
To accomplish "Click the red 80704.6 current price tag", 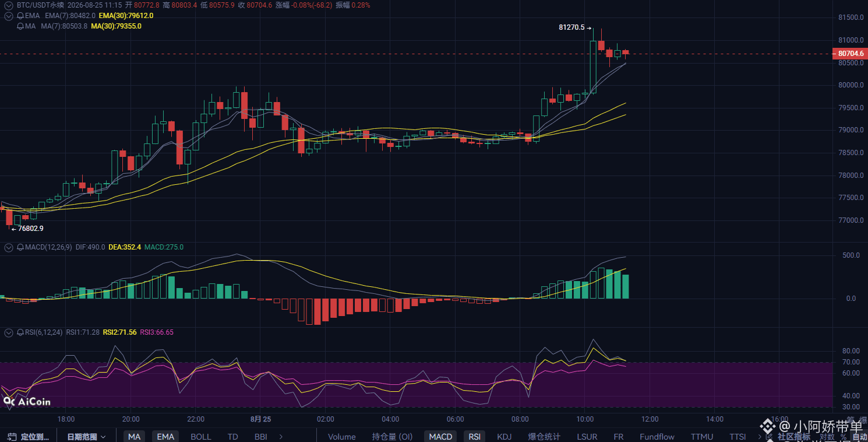I will pyautogui.click(x=851, y=54).
